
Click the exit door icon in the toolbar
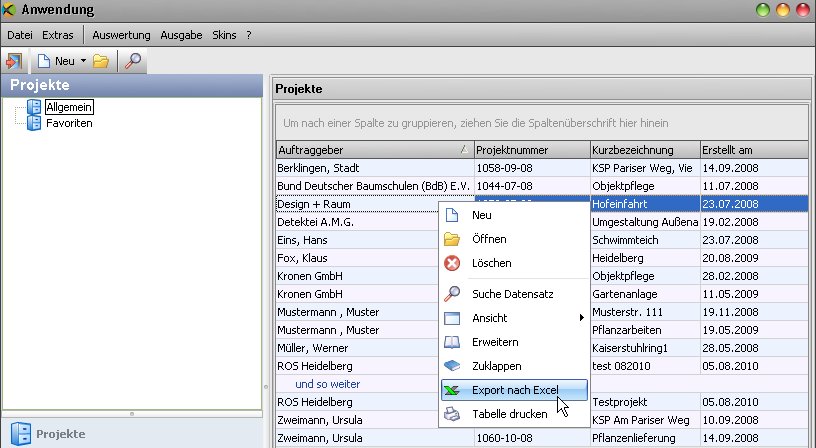coord(14,61)
